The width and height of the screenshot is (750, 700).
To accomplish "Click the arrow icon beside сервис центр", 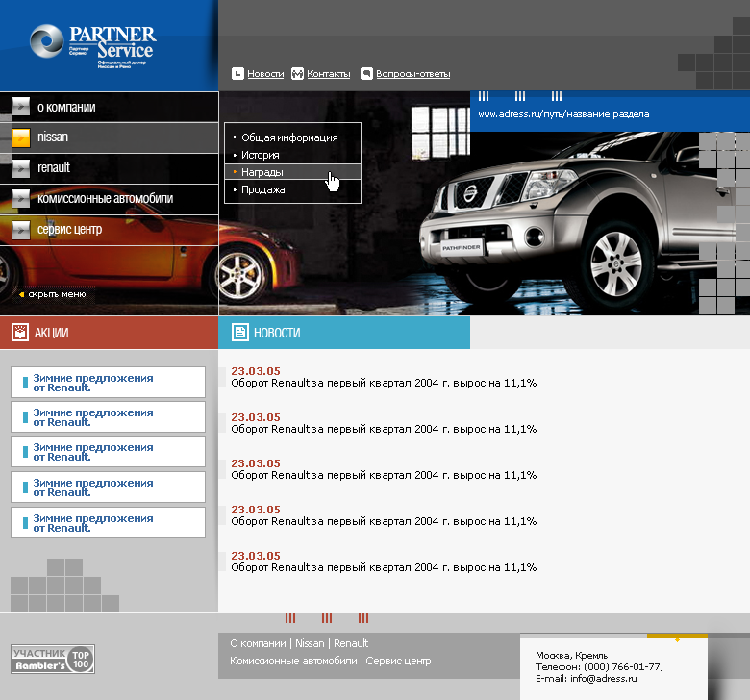I will click(x=21, y=230).
